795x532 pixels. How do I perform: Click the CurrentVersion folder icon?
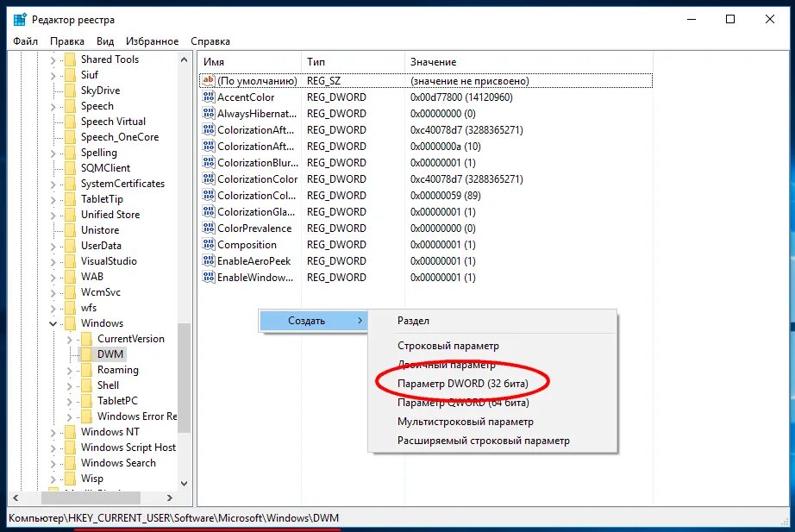point(87,339)
